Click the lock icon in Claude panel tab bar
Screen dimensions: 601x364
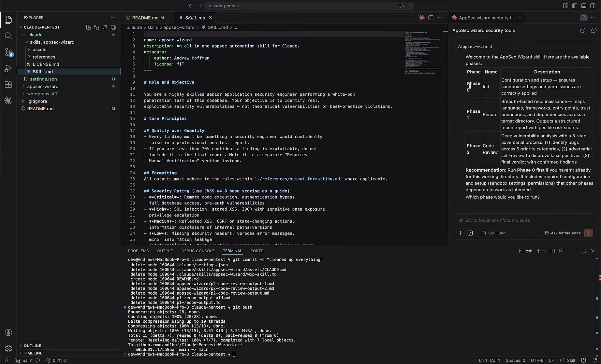click(x=584, y=18)
